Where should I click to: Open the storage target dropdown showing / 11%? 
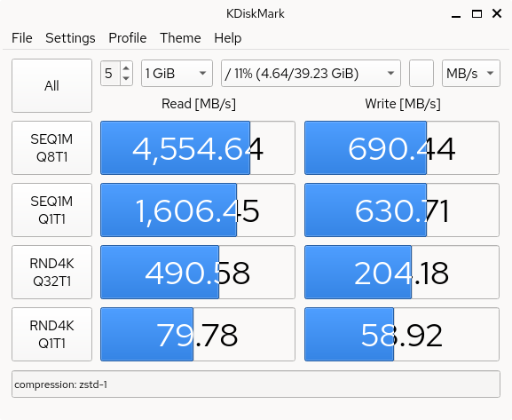[x=311, y=73]
